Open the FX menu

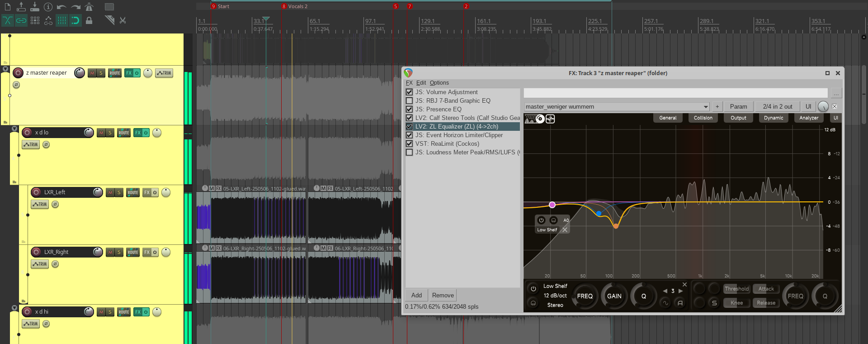[x=409, y=83]
